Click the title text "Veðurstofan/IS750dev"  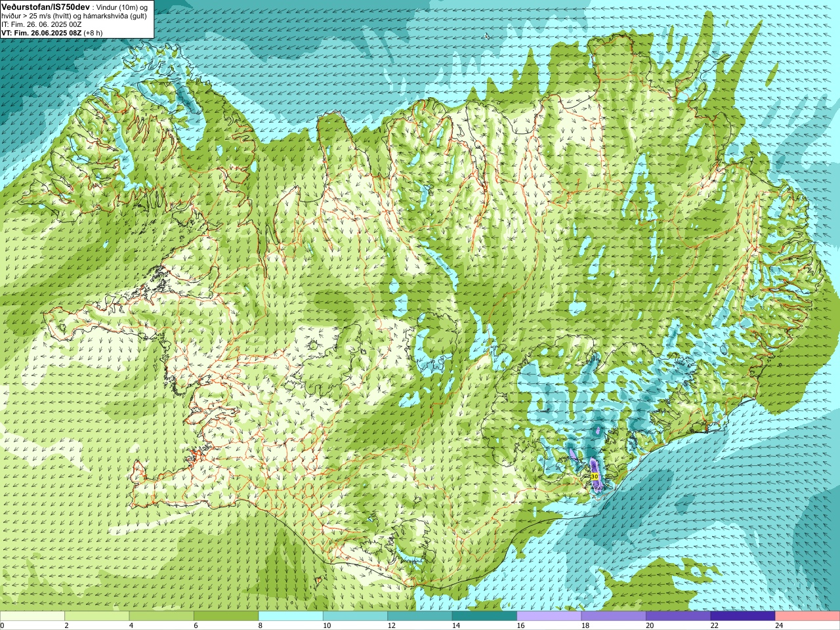45,6
